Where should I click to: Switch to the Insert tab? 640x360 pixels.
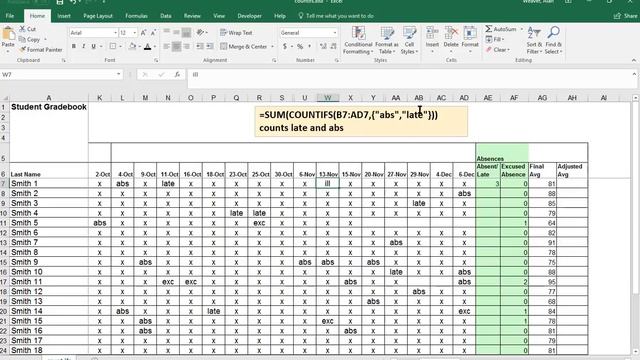(64, 16)
